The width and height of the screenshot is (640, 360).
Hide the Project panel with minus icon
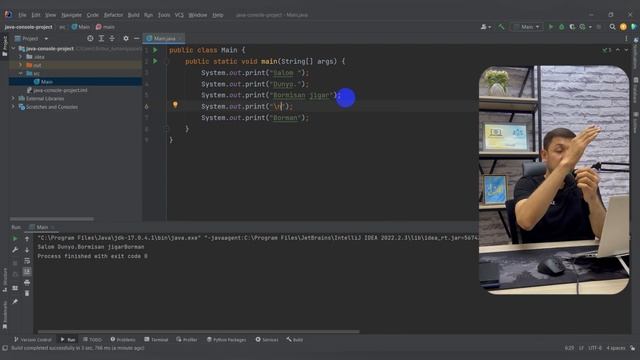tap(136, 38)
